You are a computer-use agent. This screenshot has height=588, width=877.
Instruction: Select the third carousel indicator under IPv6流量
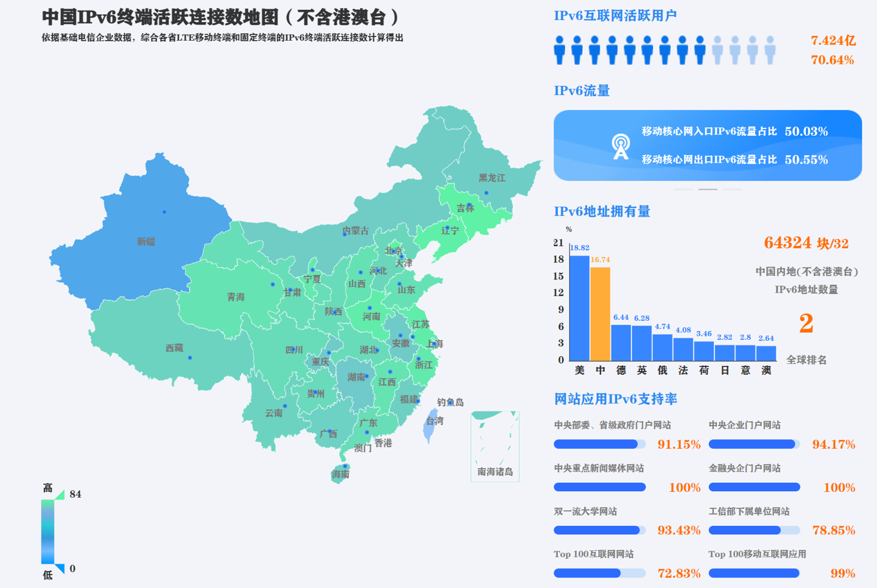pos(732,189)
